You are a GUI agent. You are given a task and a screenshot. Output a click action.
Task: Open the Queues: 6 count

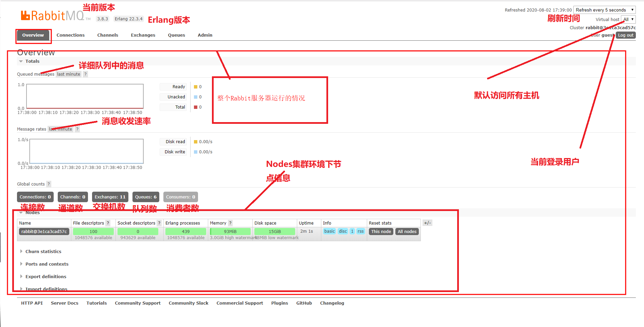pyautogui.click(x=146, y=197)
